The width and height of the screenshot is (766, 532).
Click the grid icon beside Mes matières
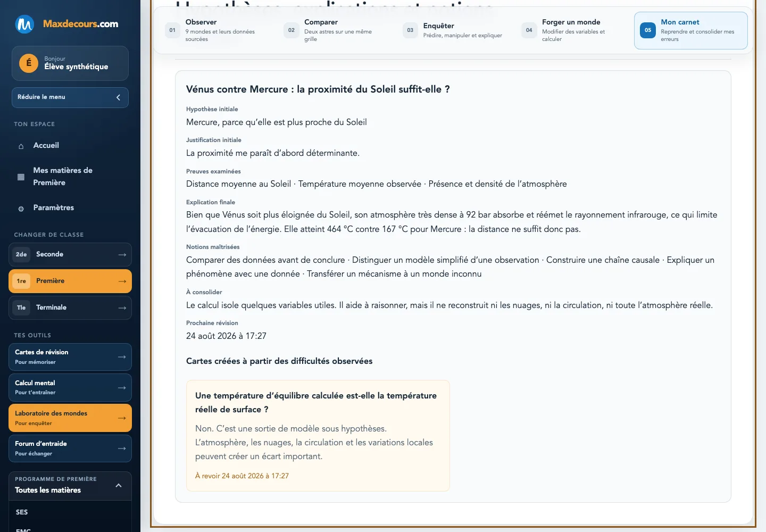click(x=21, y=177)
